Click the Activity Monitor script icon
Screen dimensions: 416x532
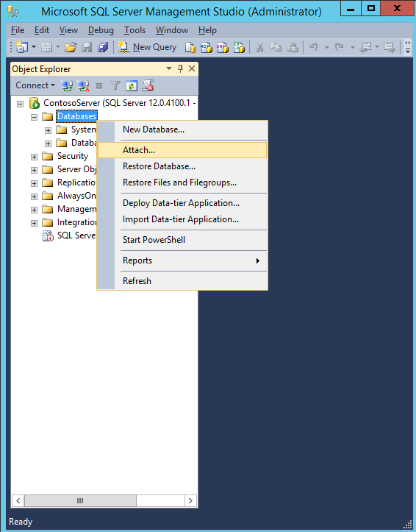148,85
